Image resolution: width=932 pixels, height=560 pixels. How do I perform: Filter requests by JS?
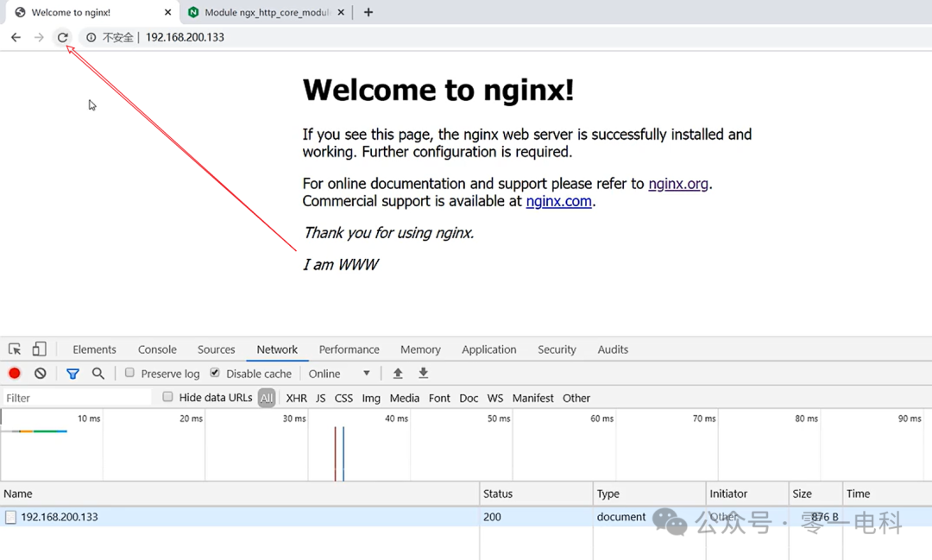click(x=320, y=398)
